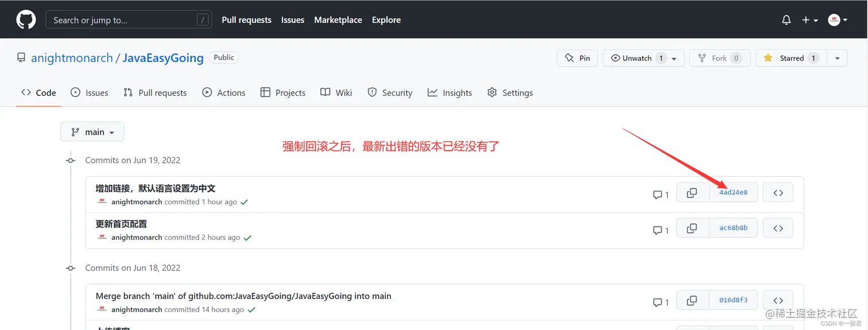The width and height of the screenshot is (868, 330).
Task: Copy full SHA for ac68b8b
Action: [692, 228]
